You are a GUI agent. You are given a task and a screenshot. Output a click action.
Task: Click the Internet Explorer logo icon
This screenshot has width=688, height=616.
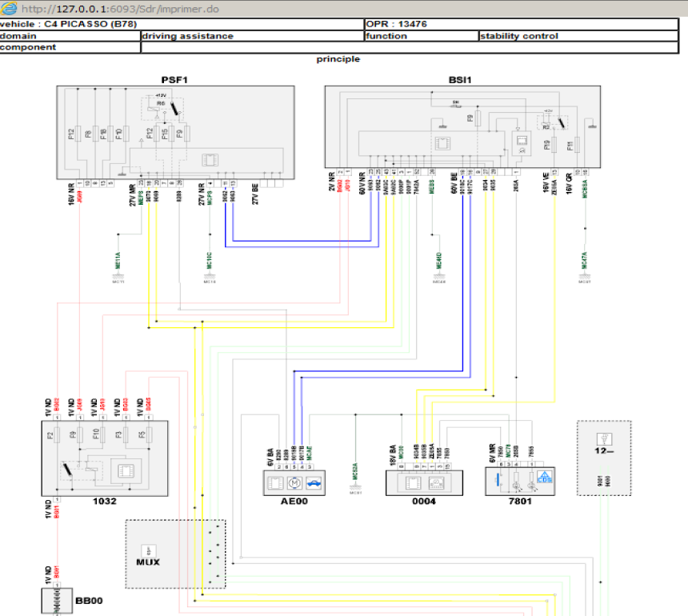click(x=8, y=8)
